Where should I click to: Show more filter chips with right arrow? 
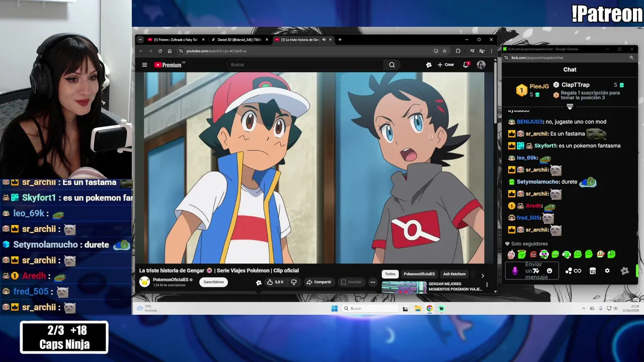click(x=482, y=276)
